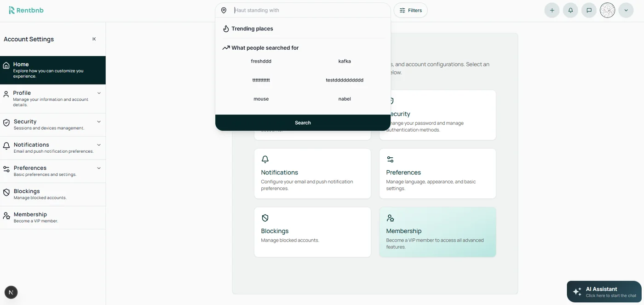Open the messages chat icon
This screenshot has height=305, width=644.
[x=589, y=10]
